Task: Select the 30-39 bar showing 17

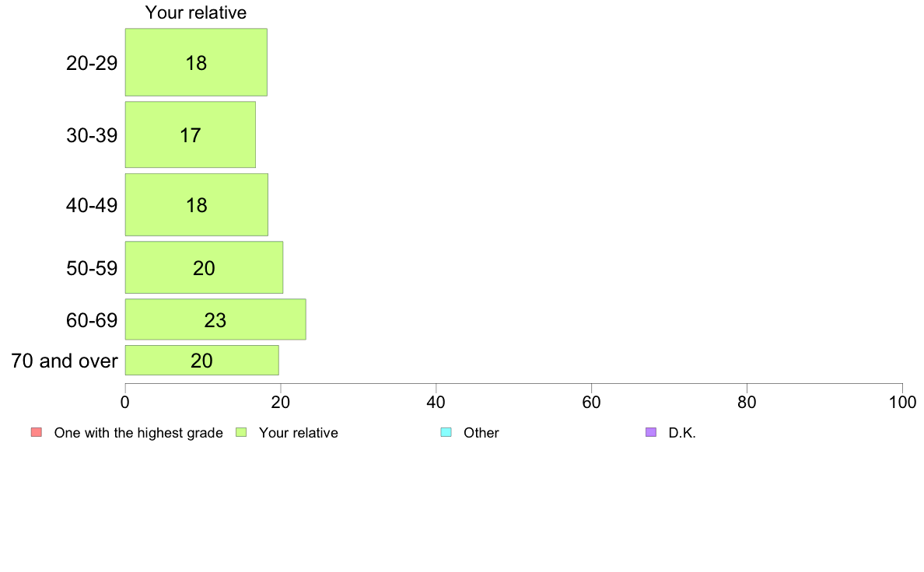Action: 191,135
